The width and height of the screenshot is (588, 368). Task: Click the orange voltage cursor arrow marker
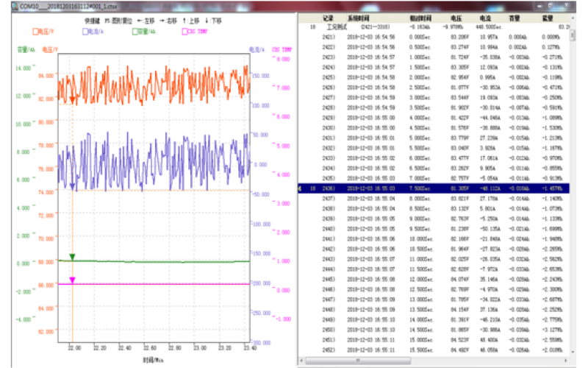click(72, 100)
